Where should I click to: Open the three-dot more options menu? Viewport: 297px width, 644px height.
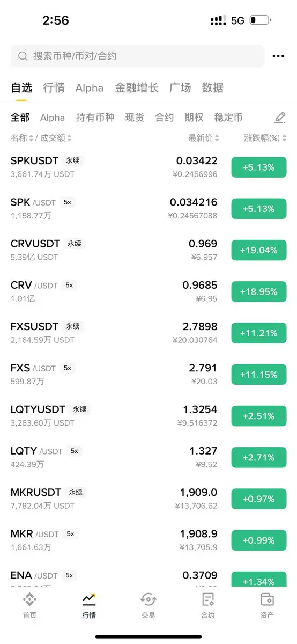click(x=278, y=56)
